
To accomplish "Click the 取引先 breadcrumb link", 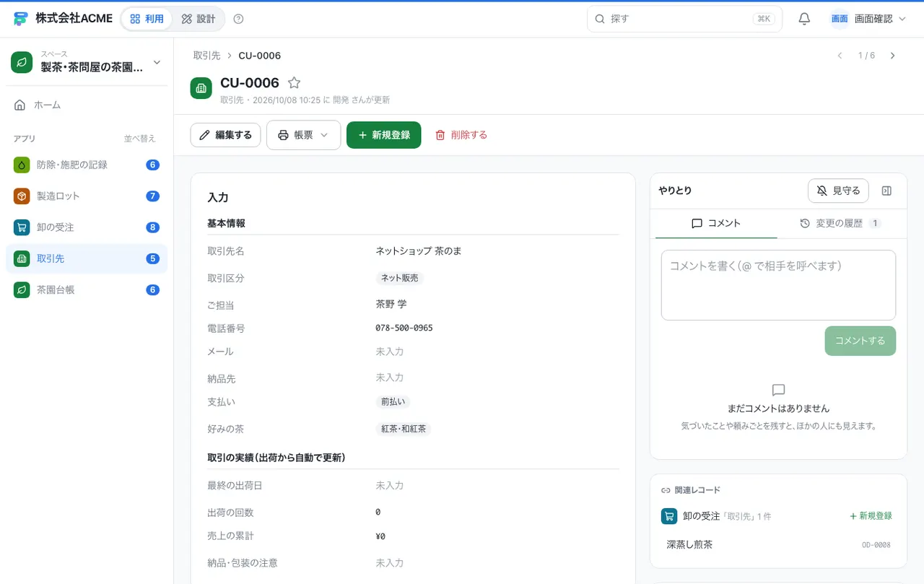I will [206, 56].
